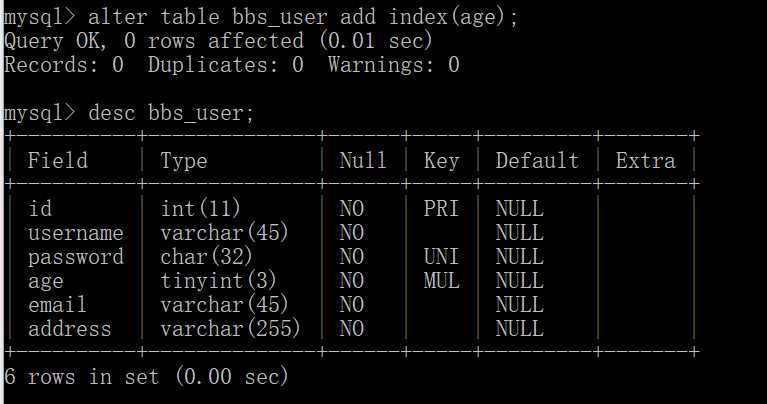
Task: Click the Key column header
Action: (441, 161)
